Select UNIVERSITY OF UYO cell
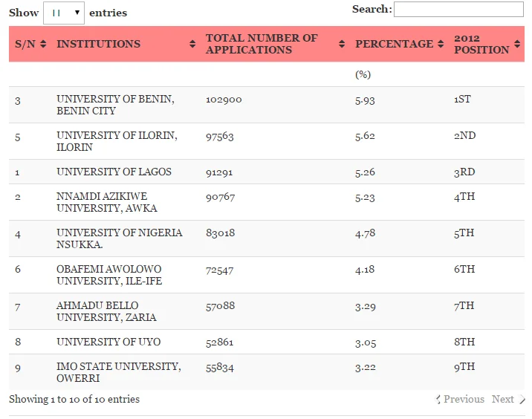 tap(108, 342)
